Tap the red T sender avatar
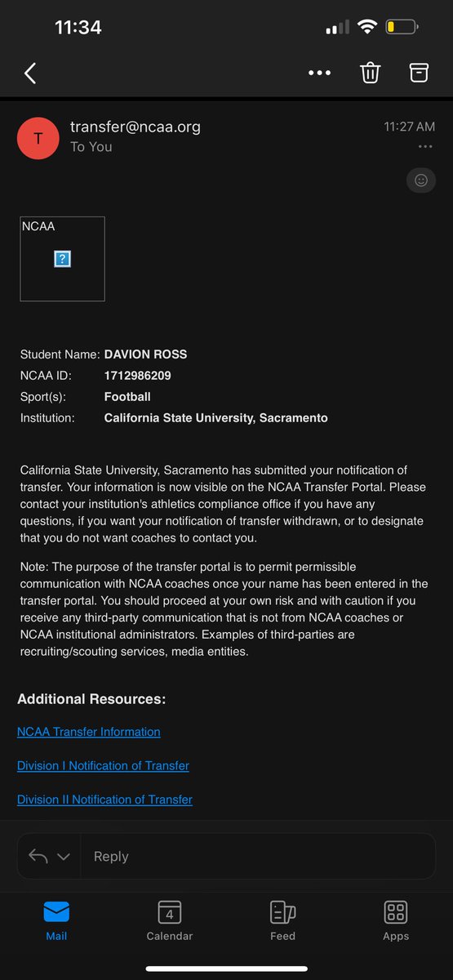The width and height of the screenshot is (453, 980). pos(38,138)
